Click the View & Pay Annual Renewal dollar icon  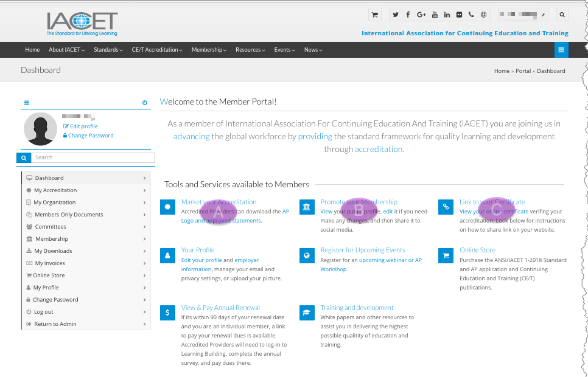(167, 313)
